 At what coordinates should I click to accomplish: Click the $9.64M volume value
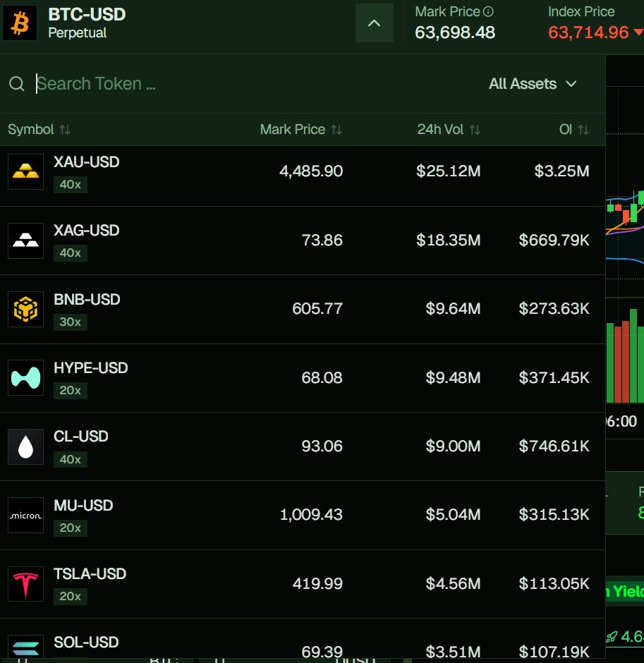click(453, 309)
